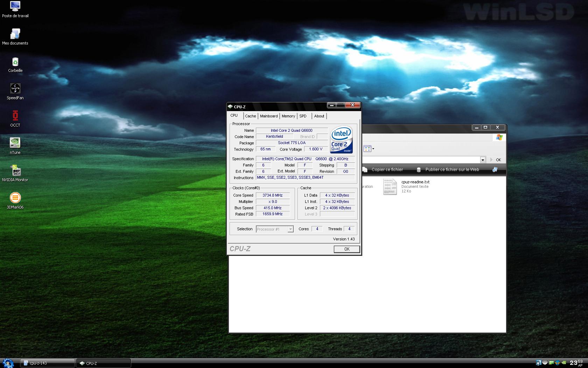Click the OK go button in Explorer
Viewport: 588px width, 368px height.
click(x=496, y=160)
